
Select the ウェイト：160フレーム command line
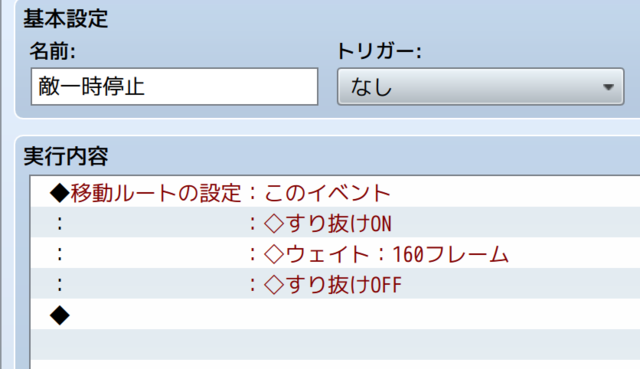(335, 253)
